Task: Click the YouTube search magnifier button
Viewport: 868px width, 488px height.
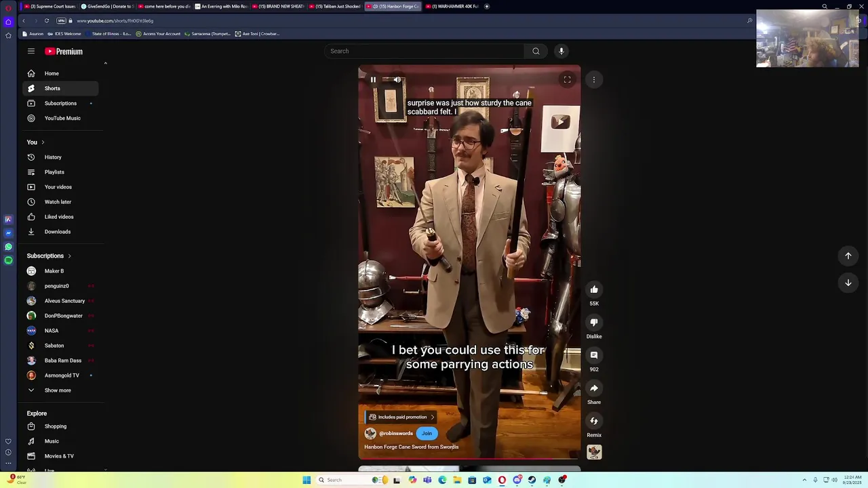Action: point(536,51)
